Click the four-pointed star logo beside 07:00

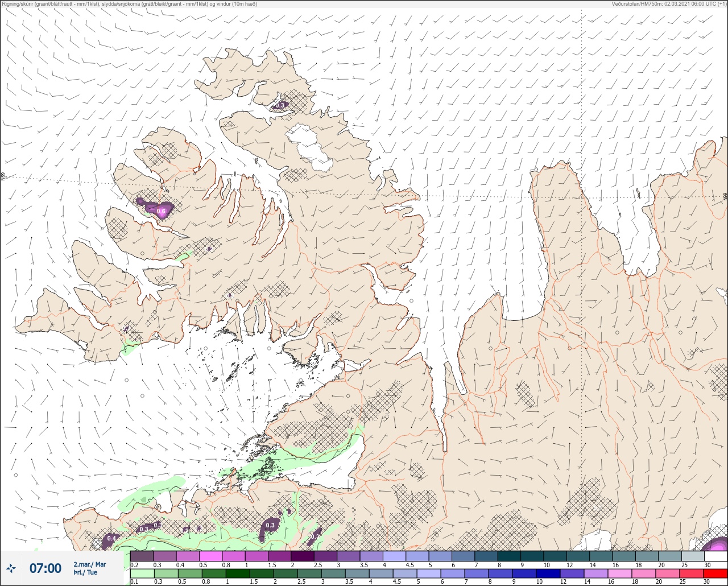11,568
